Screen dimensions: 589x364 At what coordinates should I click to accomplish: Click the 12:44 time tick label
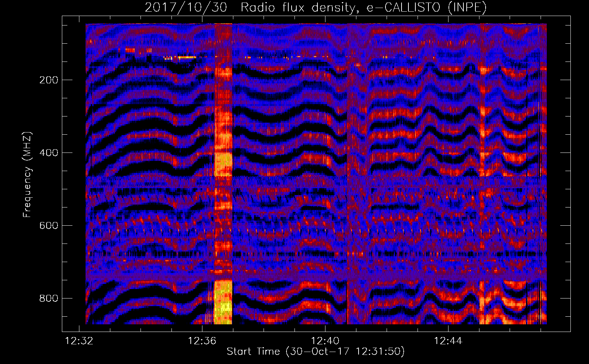tap(448, 341)
